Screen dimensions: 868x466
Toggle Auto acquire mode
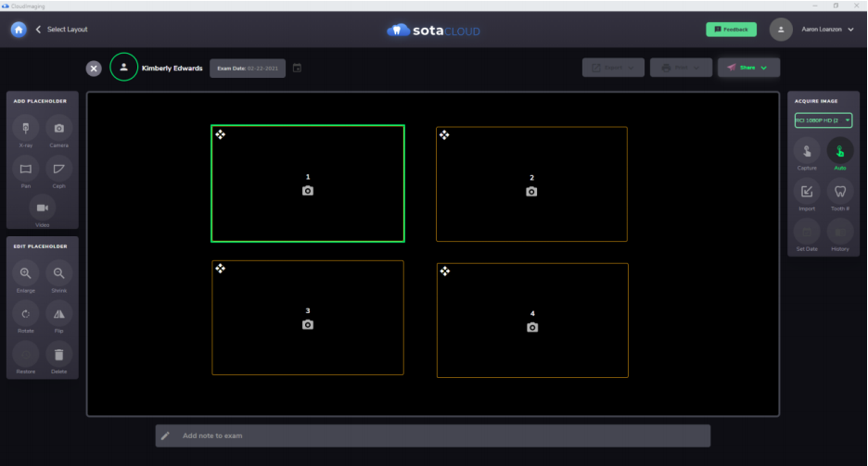pyautogui.click(x=840, y=151)
